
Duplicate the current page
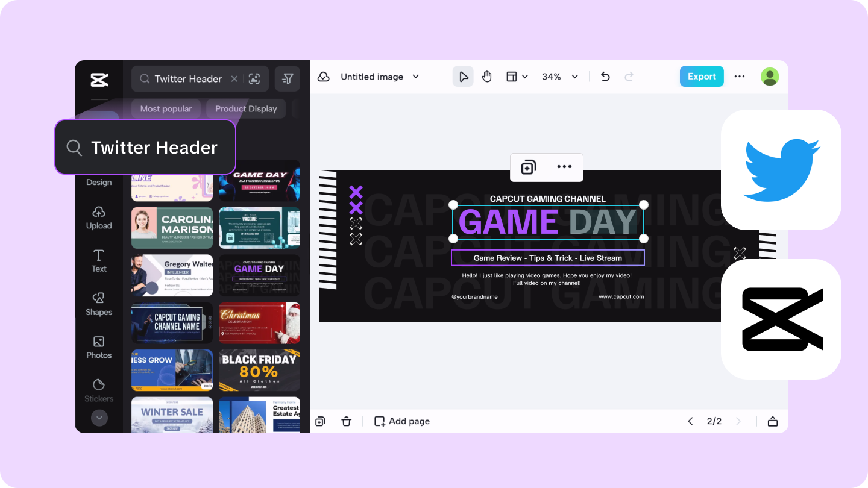(320, 421)
